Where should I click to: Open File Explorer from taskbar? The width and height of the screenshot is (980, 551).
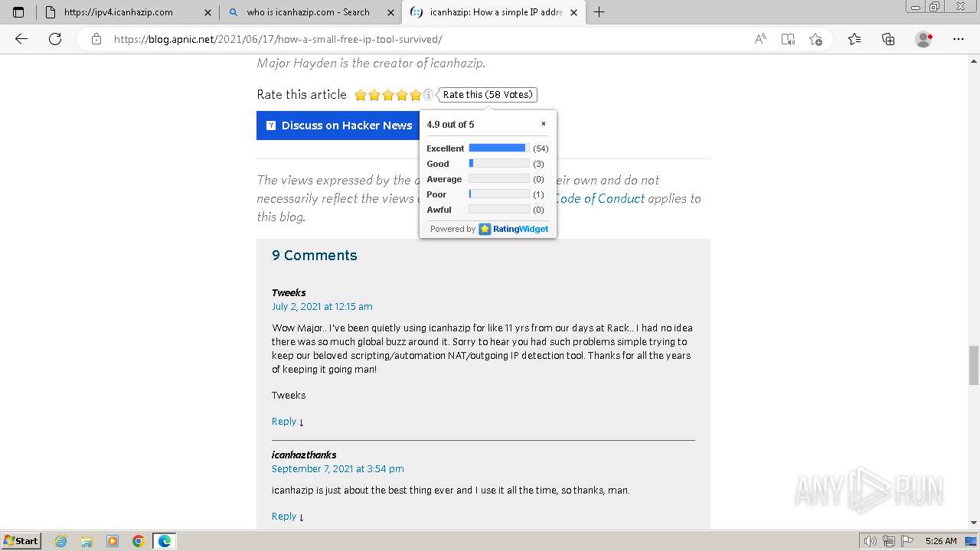(87, 541)
